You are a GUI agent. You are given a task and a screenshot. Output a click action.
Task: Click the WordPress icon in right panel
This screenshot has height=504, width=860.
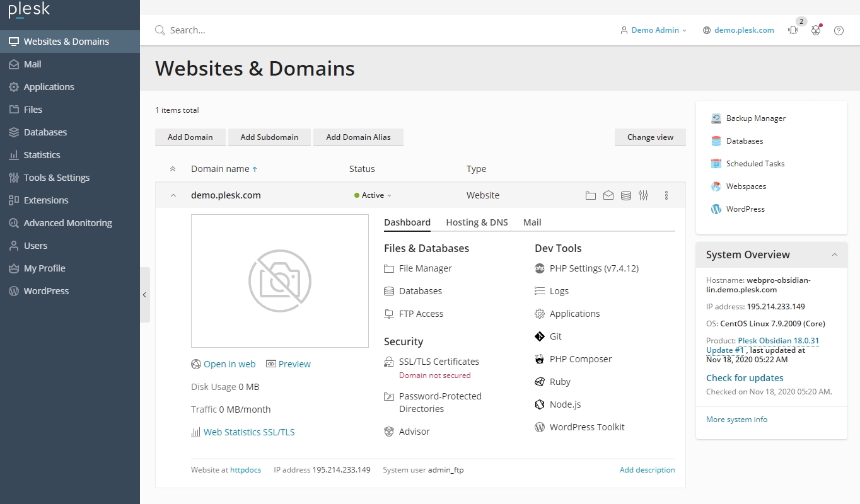click(x=716, y=209)
